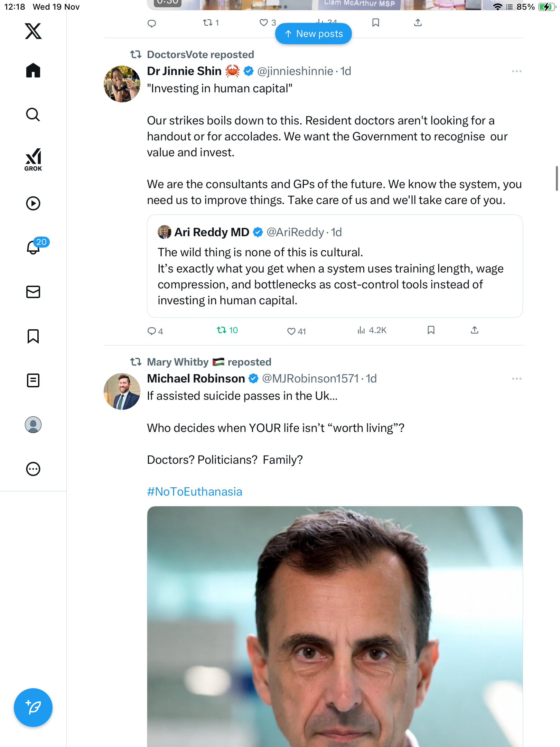560x747 pixels.
Task: Share Dr Jinnie Shin's post
Action: pos(475,330)
